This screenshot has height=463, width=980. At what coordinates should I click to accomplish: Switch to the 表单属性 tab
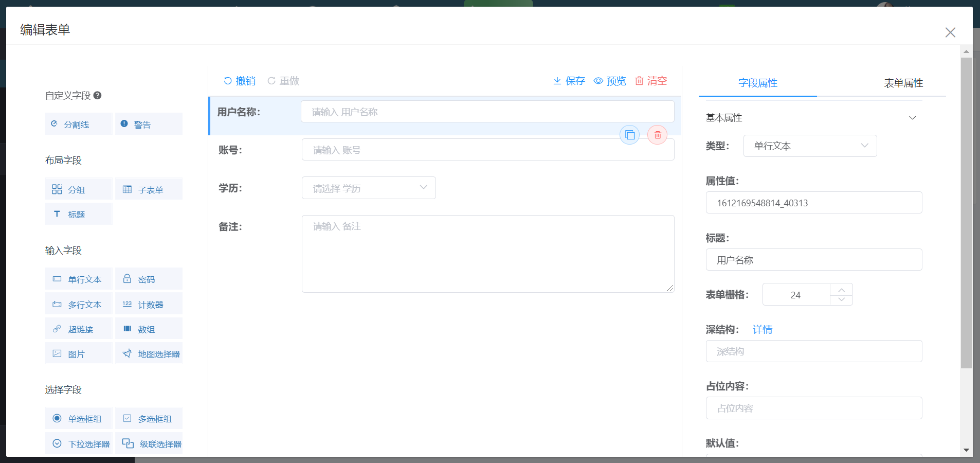[x=902, y=83]
